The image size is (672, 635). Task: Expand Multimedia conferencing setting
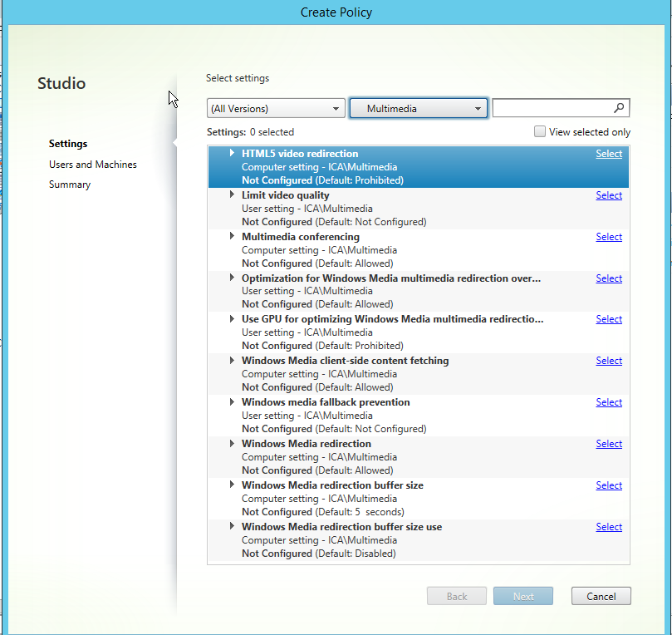coord(232,236)
